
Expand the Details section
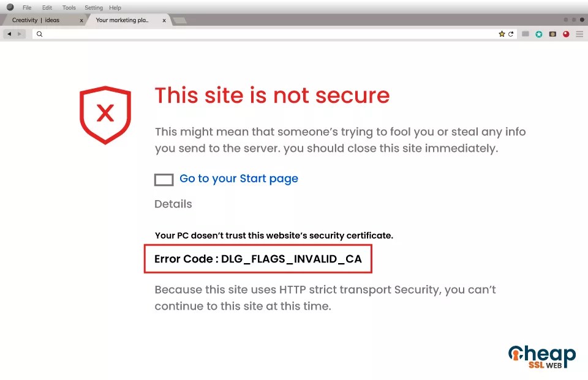[173, 204]
